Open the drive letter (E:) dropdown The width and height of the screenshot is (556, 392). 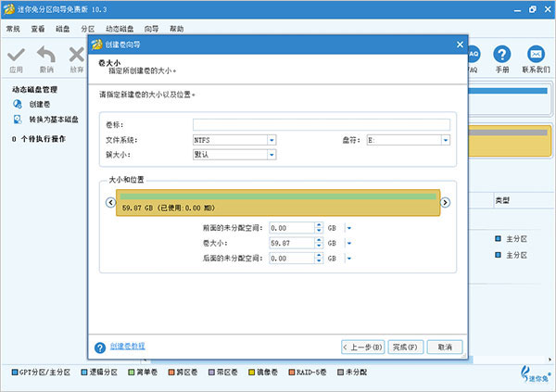446,140
